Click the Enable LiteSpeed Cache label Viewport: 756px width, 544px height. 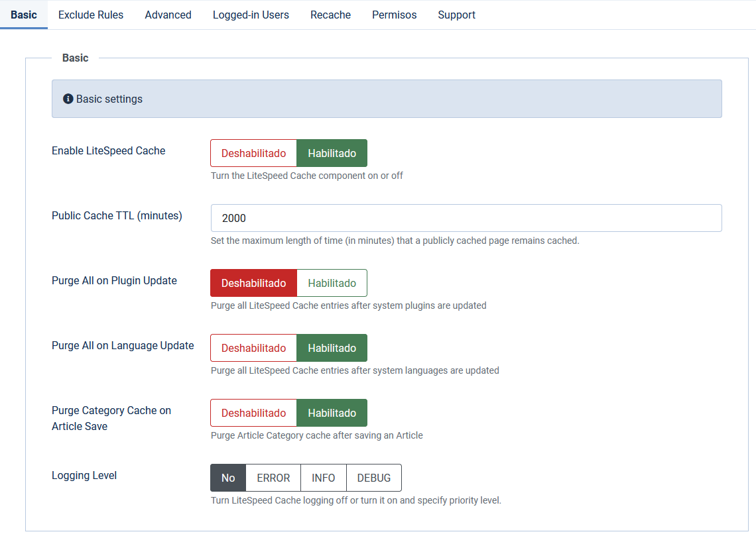click(109, 151)
